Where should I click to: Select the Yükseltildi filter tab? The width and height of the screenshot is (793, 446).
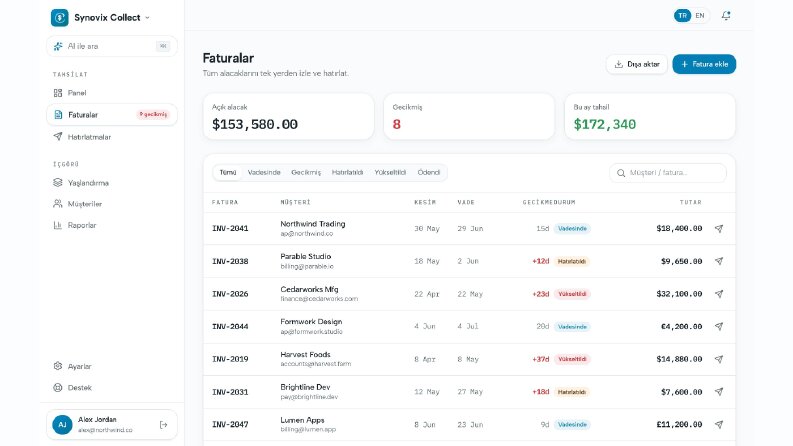(x=390, y=172)
